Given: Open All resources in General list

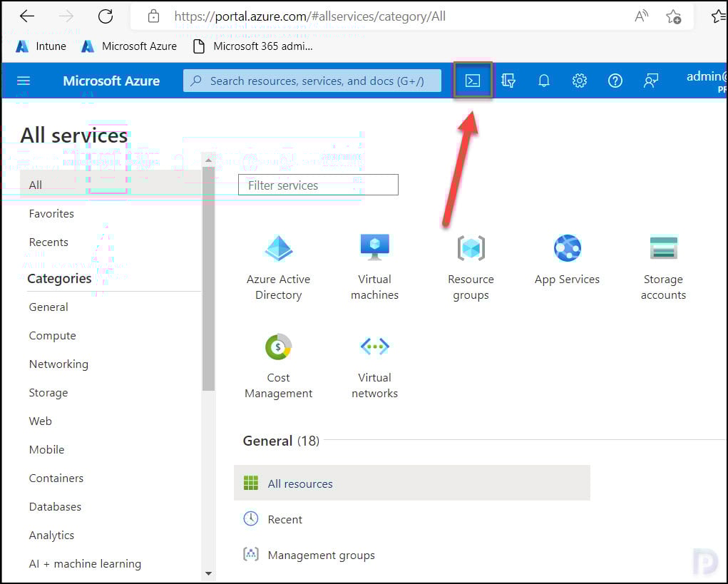Looking at the screenshot, I should (412, 483).
